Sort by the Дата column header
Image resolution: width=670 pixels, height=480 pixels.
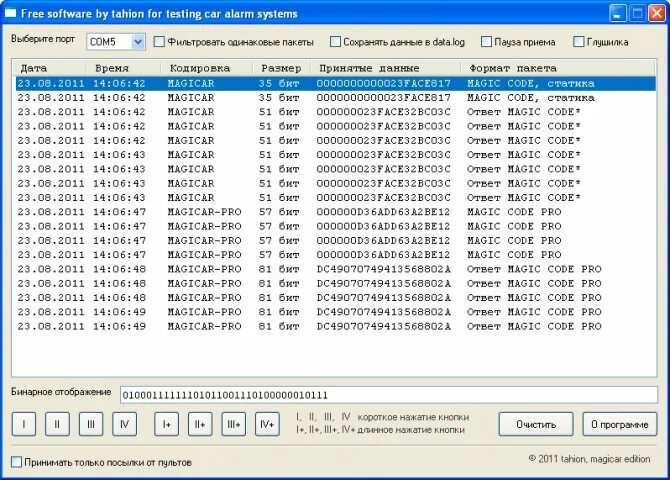point(49,68)
